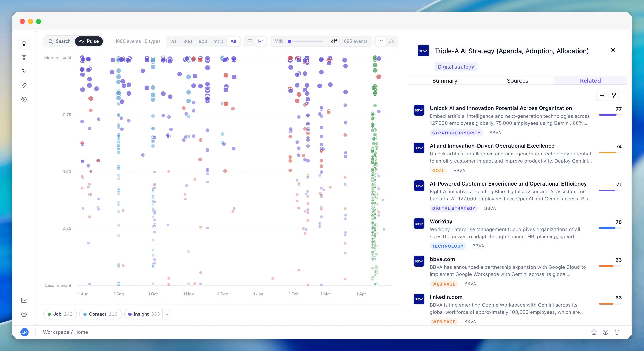Screen dimensions: 644x351
Task: Toggle the Insight event type filter
Action: [144, 314]
